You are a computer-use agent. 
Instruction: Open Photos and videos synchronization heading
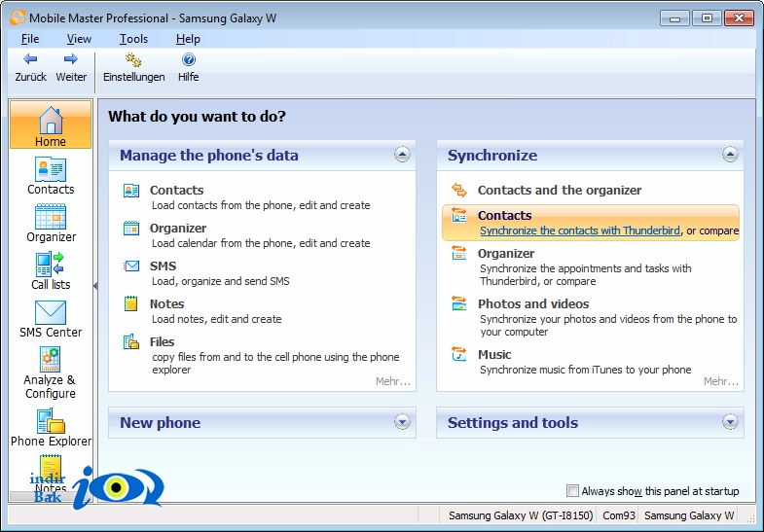coord(533,303)
